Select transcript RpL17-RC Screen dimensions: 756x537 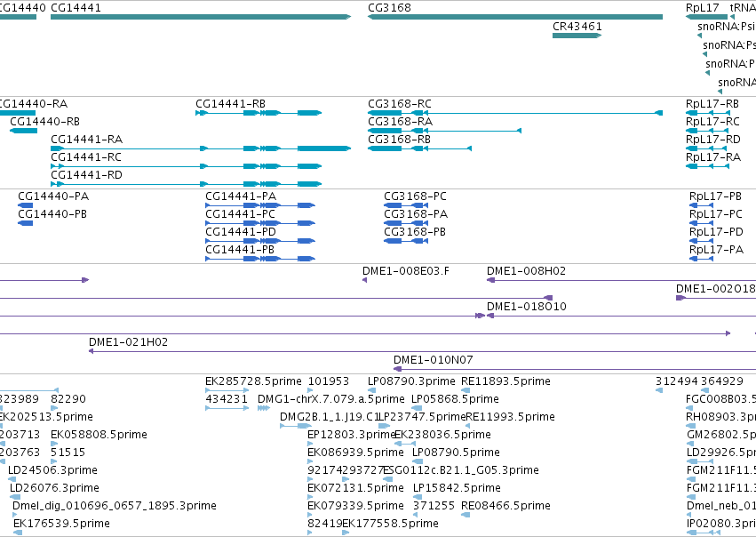tap(707, 131)
